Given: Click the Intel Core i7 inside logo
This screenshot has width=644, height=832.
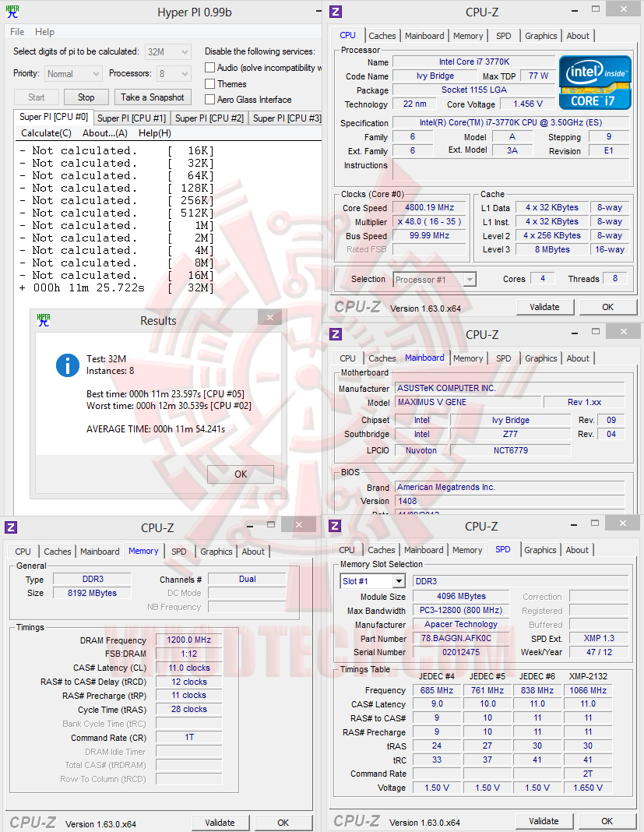Looking at the screenshot, I should click(595, 83).
